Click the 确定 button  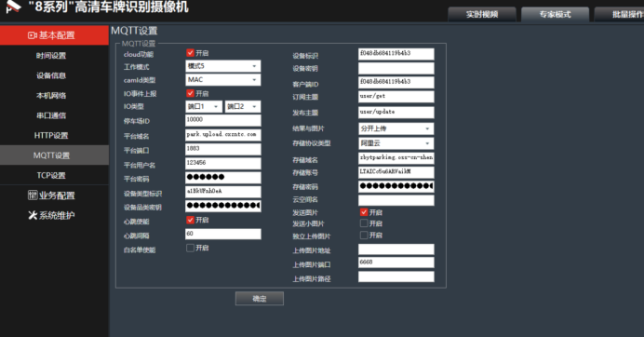[260, 299]
